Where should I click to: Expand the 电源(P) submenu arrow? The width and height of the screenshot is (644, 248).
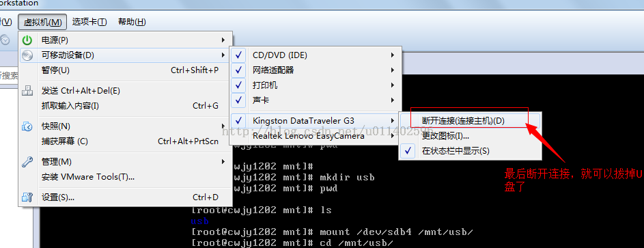(x=223, y=40)
